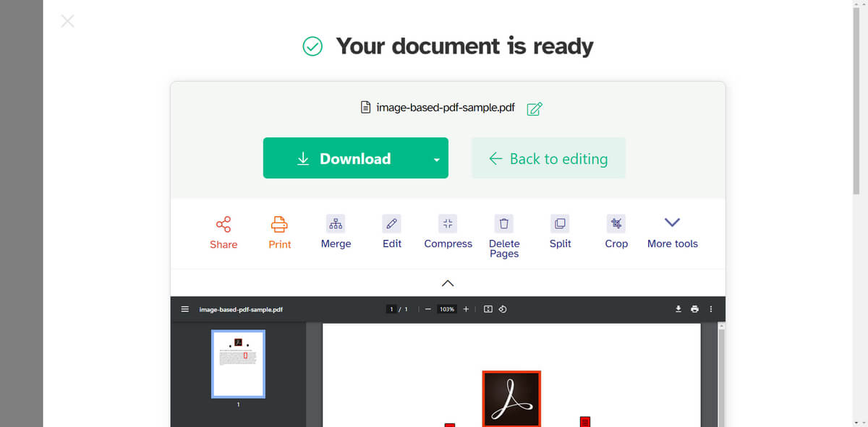Image resolution: width=868 pixels, height=427 pixels.
Task: Go back to editing
Action: pyautogui.click(x=548, y=158)
